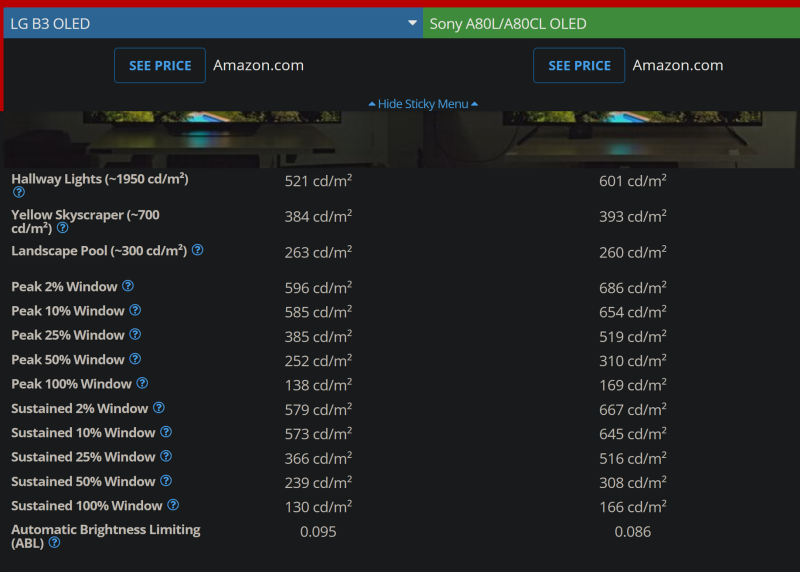Viewport: 800px width, 572px height.
Task: Select the Automatic Brightness Limiting (ABL) label
Action: 106,536
